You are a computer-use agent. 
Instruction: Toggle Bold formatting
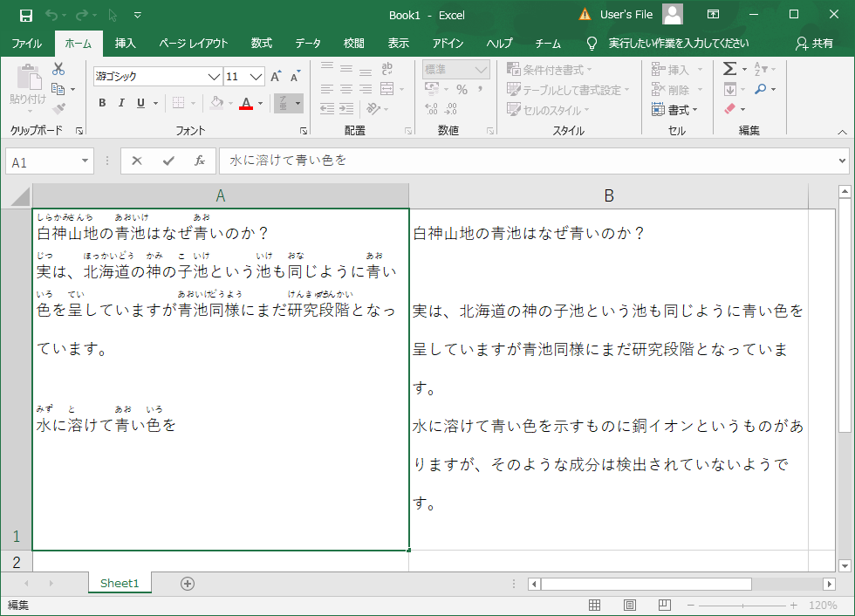tap(102, 103)
